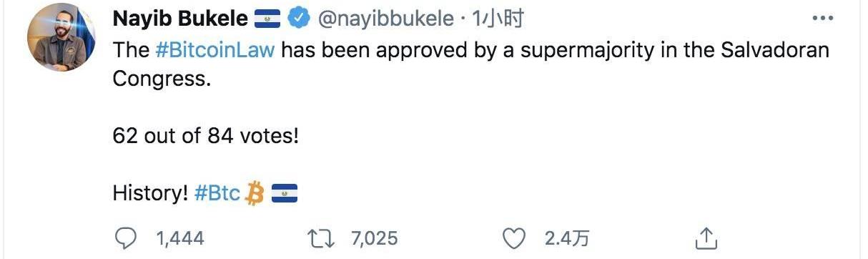View the 1,444 replies count
This screenshot has width=868, height=259.
[180, 238]
